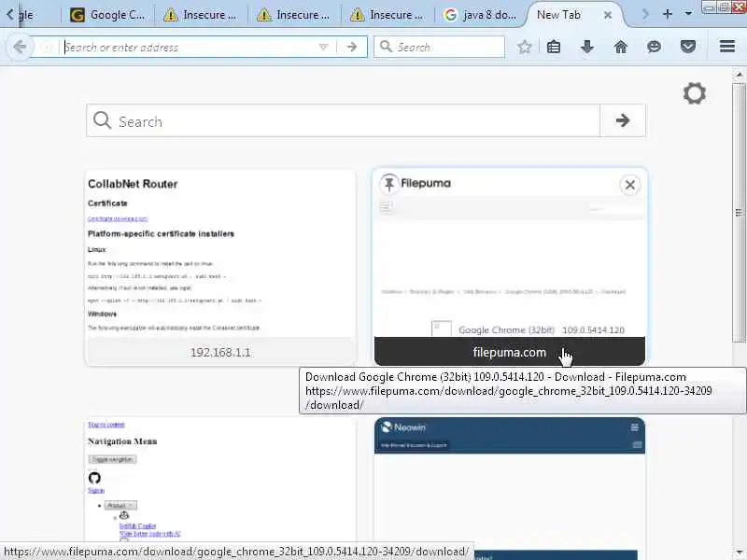Open the hamburger menu button
747x560 pixels.
point(727,46)
